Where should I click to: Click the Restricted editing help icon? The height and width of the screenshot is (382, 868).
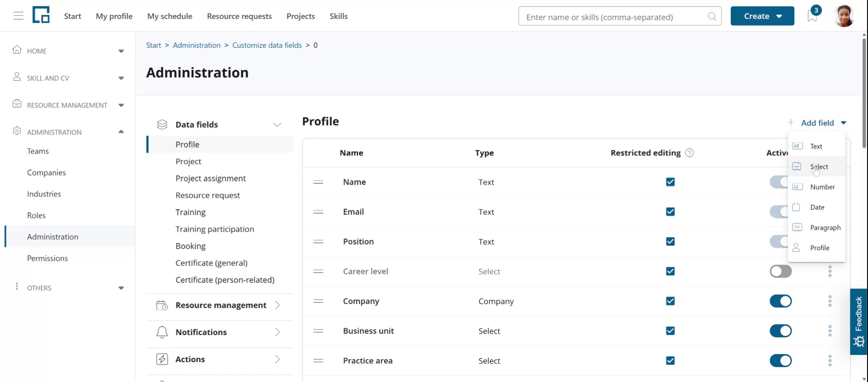coord(689,153)
